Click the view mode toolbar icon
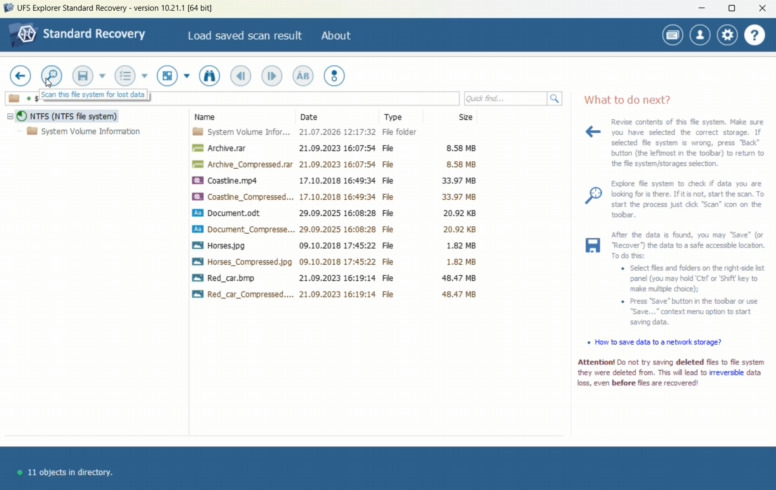This screenshot has width=776, height=490. (167, 76)
